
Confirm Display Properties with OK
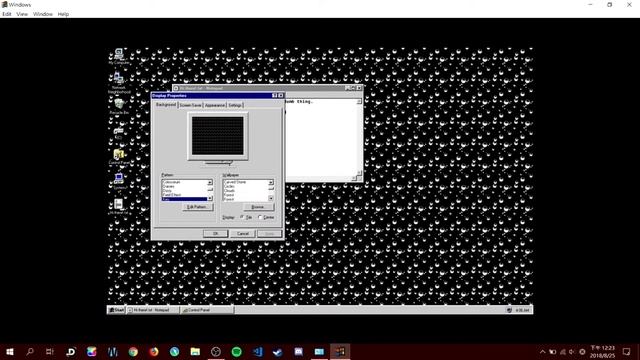pos(215,233)
